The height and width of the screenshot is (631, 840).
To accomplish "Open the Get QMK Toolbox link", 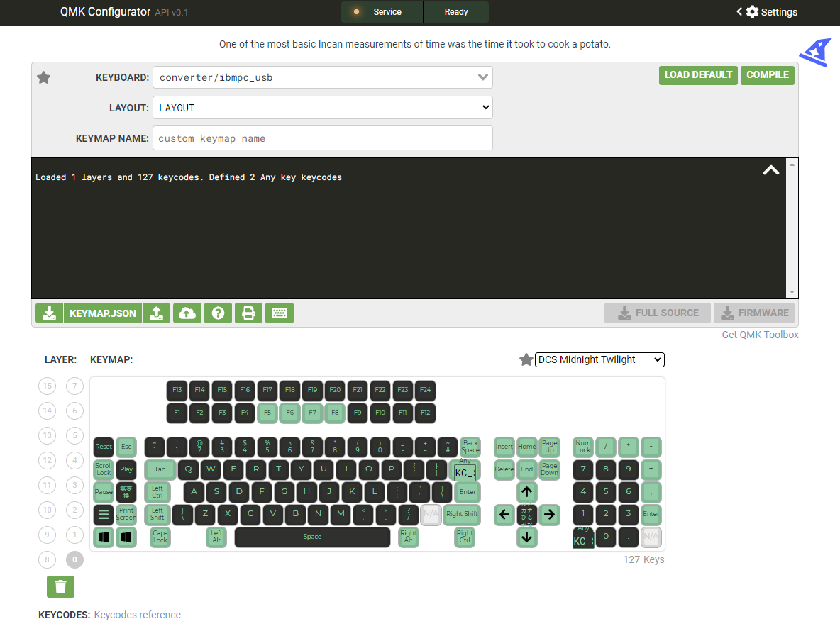I will pos(760,335).
